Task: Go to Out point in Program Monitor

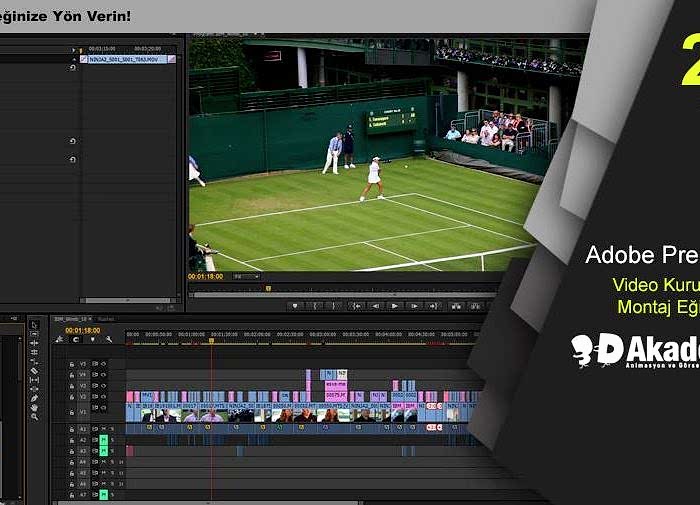Action: coord(433,306)
